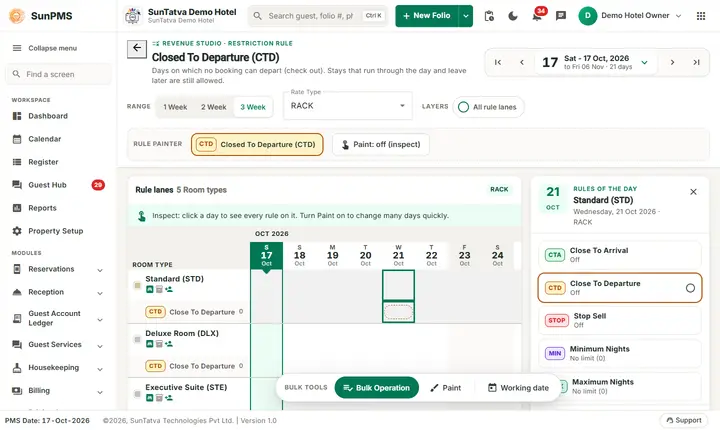Toggle Close To Arrival rule card
The image size is (720, 430).
[x=619, y=255]
